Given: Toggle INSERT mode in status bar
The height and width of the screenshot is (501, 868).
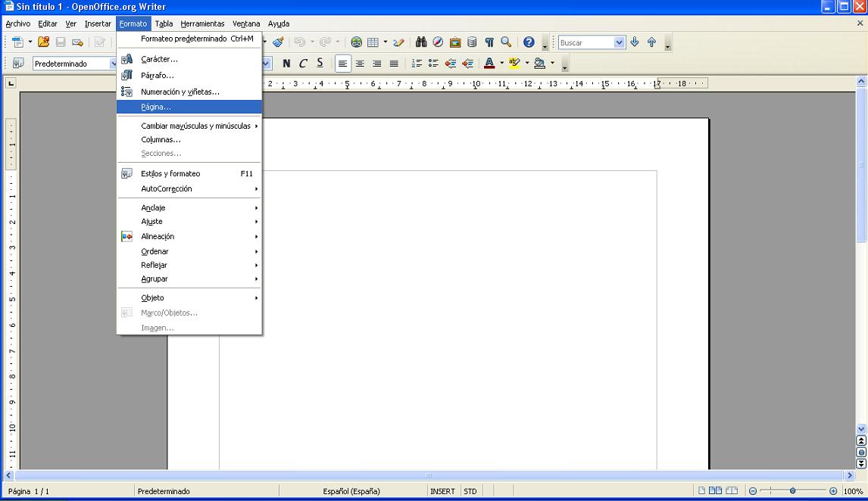Looking at the screenshot, I should click(442, 491).
